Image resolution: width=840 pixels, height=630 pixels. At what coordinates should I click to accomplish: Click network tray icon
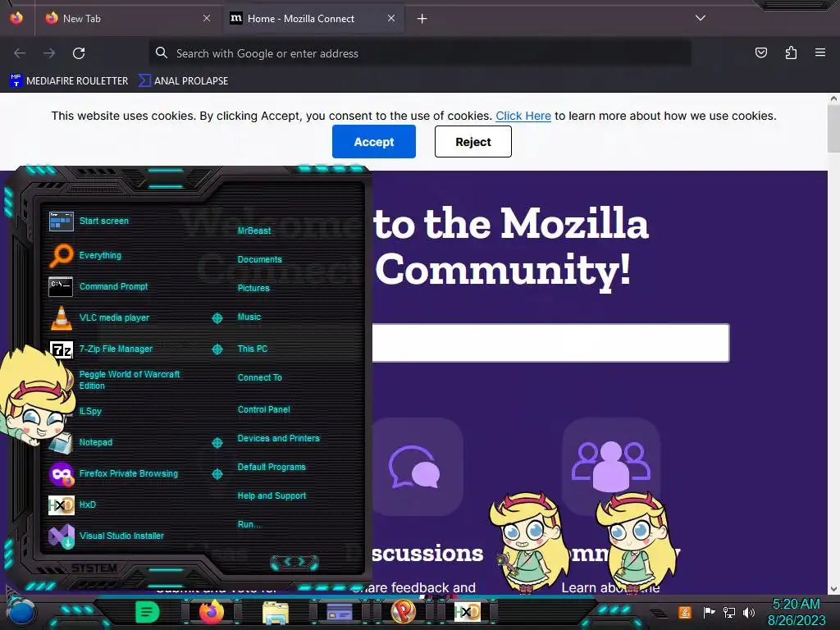[x=729, y=612]
